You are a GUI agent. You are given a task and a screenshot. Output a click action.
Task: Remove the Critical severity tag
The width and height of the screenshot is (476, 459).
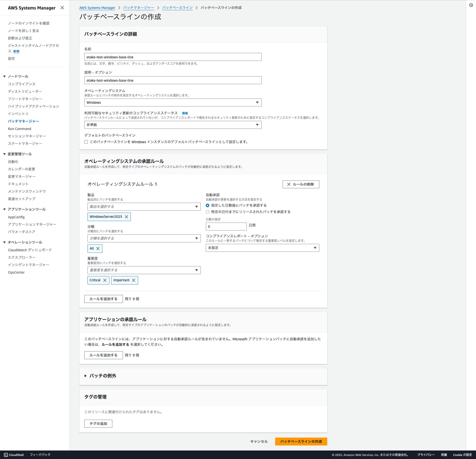pyautogui.click(x=105, y=280)
